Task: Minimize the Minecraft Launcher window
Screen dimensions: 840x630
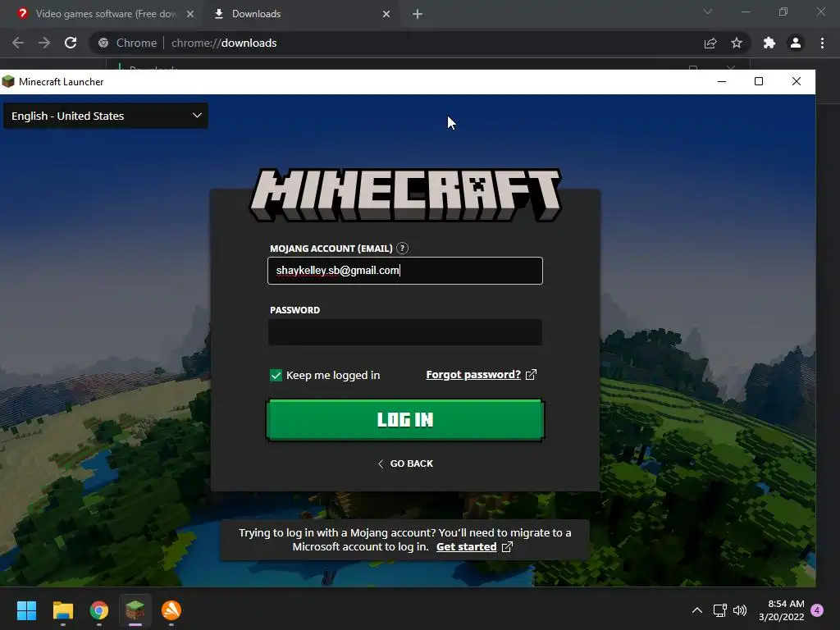Action: (x=722, y=81)
